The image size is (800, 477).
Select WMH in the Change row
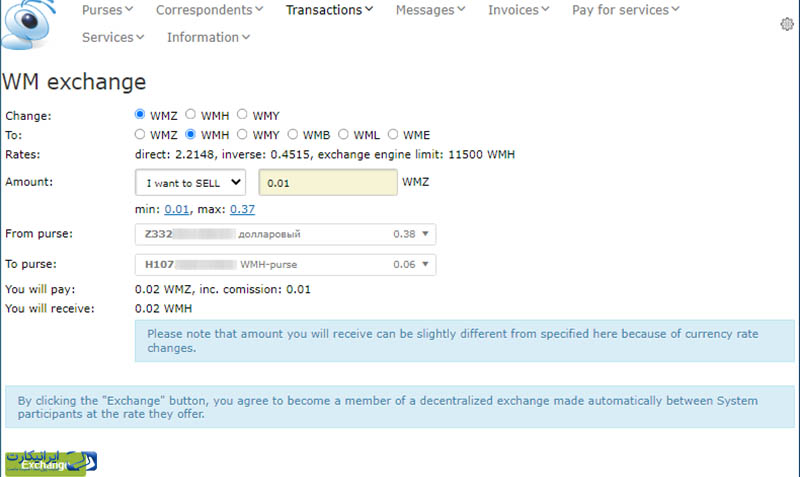(x=190, y=114)
